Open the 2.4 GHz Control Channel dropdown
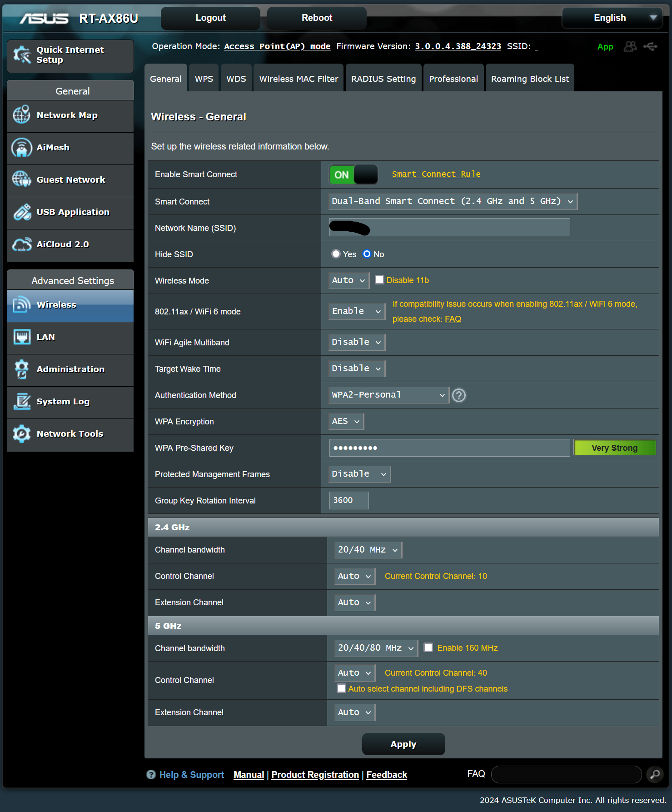 (355, 576)
